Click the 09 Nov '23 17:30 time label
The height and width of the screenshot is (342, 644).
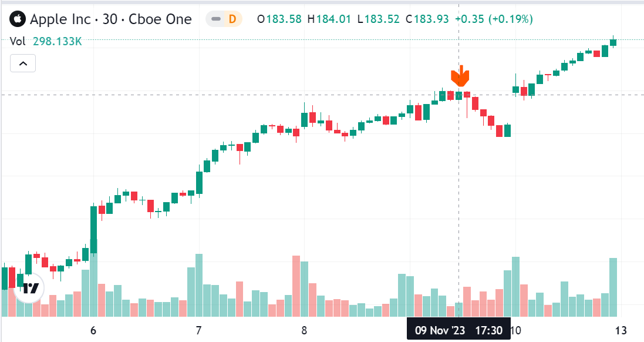pos(458,330)
